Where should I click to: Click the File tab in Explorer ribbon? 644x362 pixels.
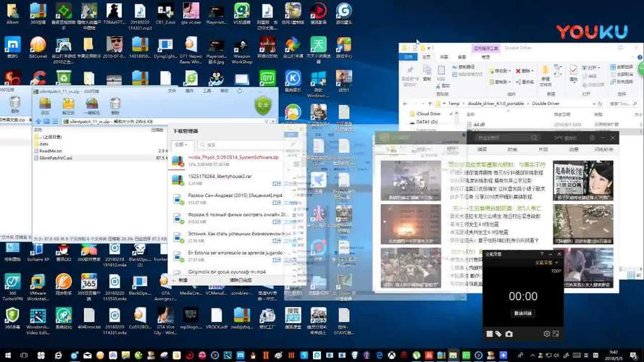(409, 57)
